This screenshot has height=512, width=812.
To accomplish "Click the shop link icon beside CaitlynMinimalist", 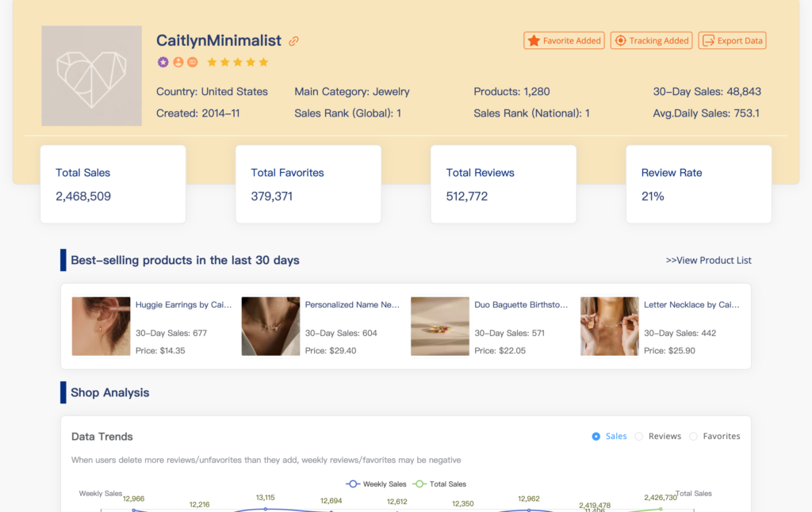I will 294,41.
